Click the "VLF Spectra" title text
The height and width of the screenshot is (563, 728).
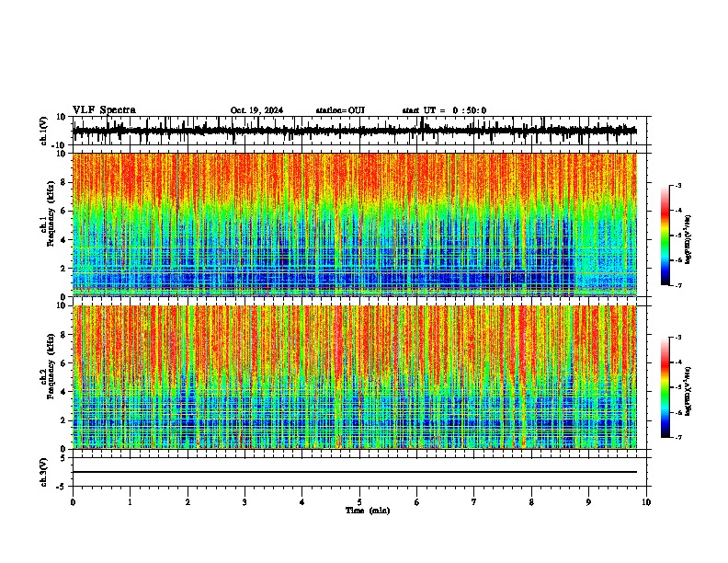click(x=105, y=110)
